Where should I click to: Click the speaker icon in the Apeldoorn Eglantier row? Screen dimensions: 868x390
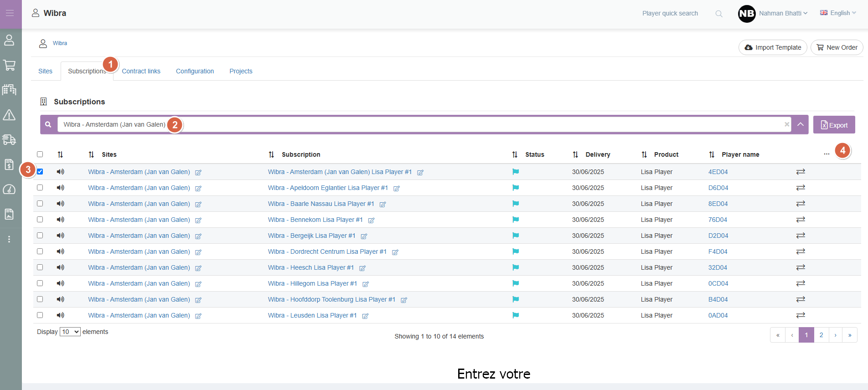[60, 188]
